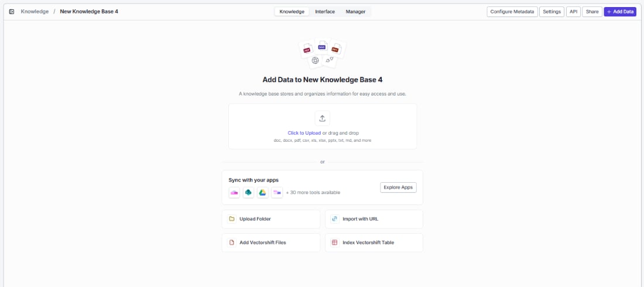644x287 pixels.
Task: Toggle the sidebar panel icon beside Knowledge breadcrumb
Action: [x=12, y=12]
